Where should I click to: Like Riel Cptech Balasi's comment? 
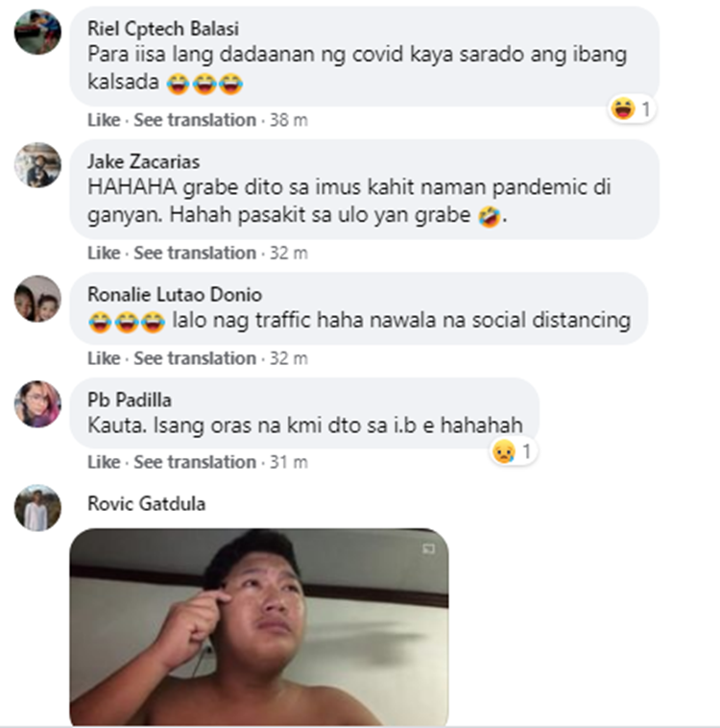104,120
